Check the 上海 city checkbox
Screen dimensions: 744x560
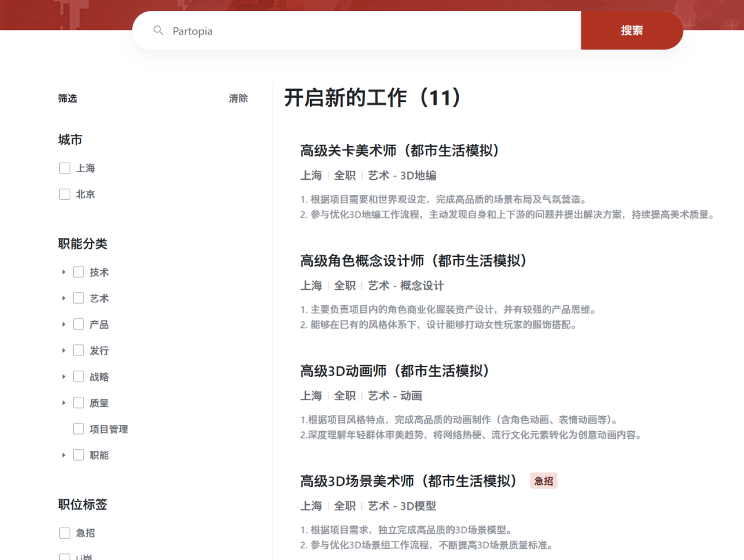[65, 168]
